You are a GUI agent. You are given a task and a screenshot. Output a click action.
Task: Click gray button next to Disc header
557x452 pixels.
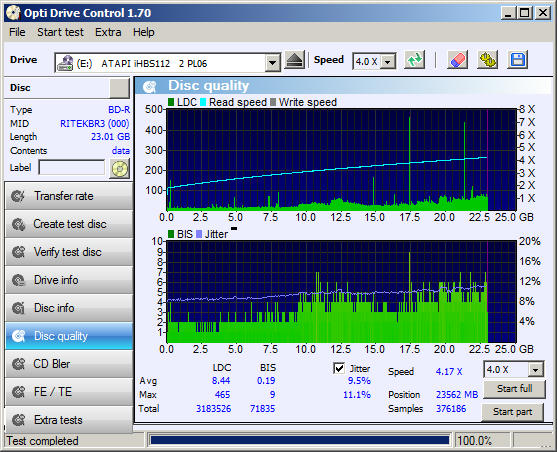(119, 88)
